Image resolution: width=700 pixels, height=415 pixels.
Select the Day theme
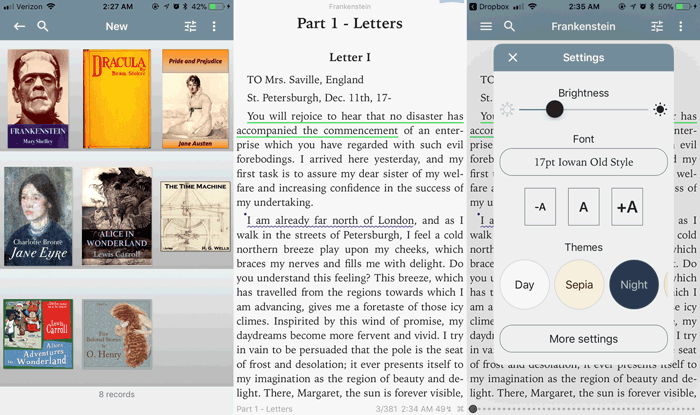[525, 285]
